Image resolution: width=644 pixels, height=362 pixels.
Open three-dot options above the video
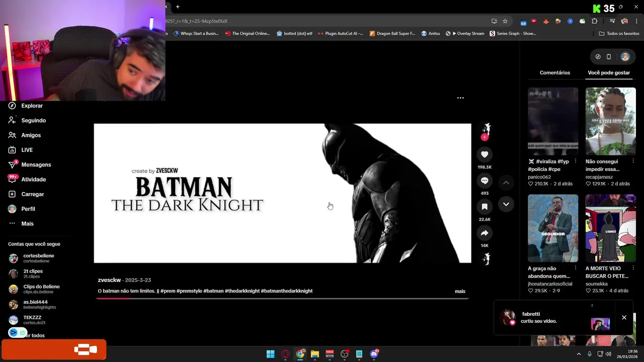click(460, 98)
